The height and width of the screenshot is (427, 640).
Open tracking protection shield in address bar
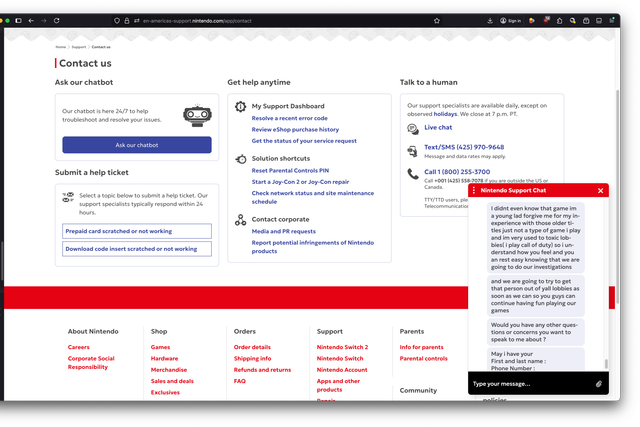click(x=117, y=21)
